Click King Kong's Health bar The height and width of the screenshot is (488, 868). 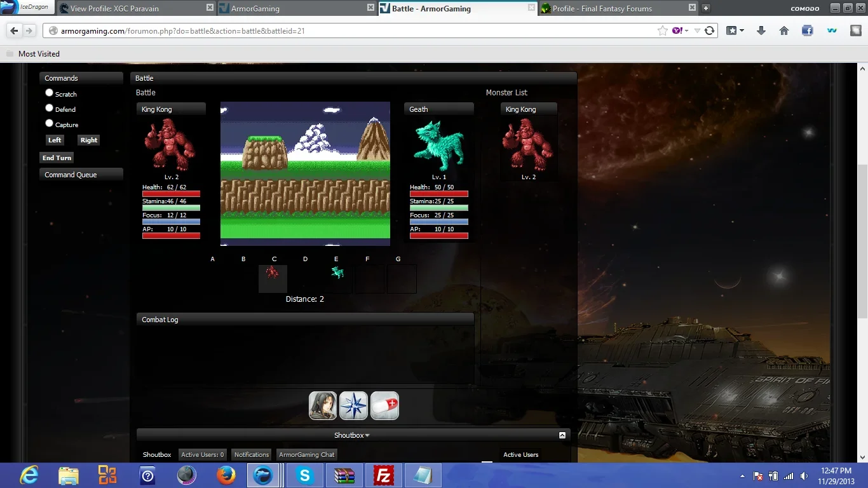coord(171,194)
